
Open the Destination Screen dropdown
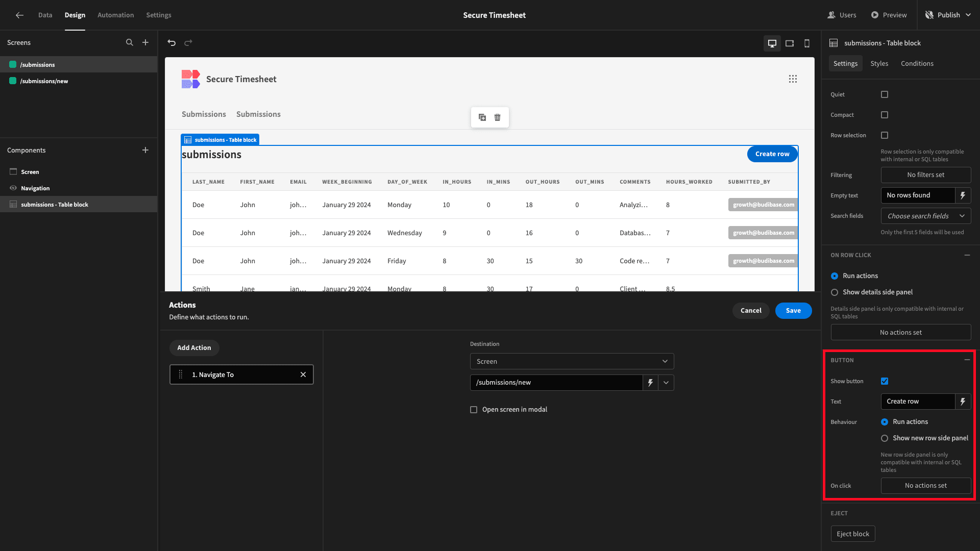572,361
